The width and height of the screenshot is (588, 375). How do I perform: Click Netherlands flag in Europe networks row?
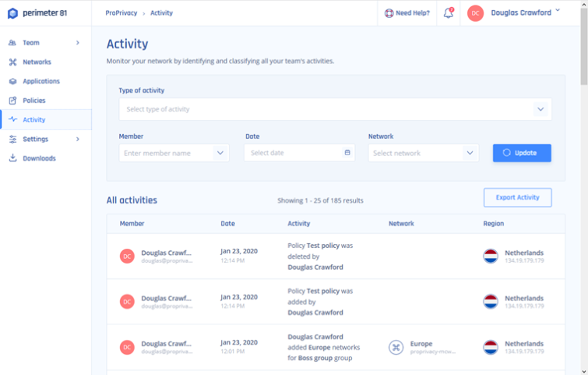(491, 347)
